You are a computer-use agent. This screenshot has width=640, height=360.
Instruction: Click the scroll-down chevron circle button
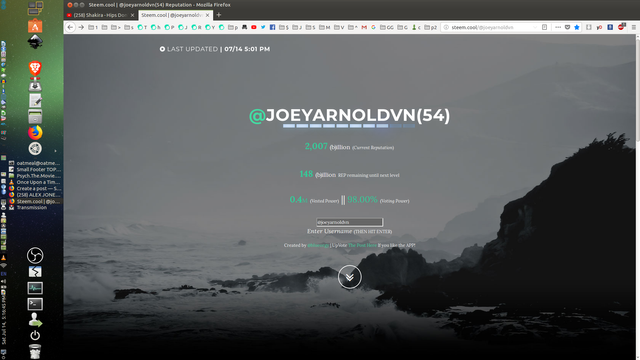point(349,277)
